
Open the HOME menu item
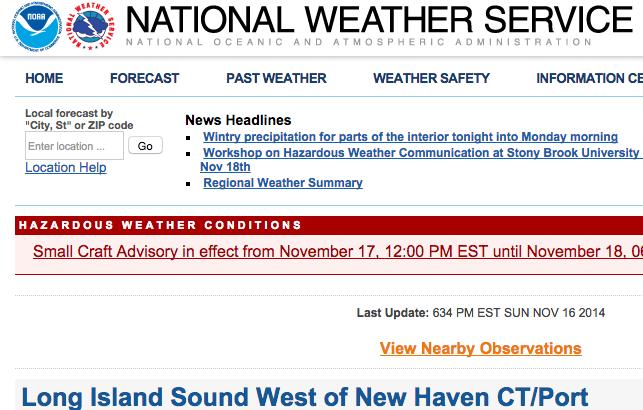coord(44,78)
